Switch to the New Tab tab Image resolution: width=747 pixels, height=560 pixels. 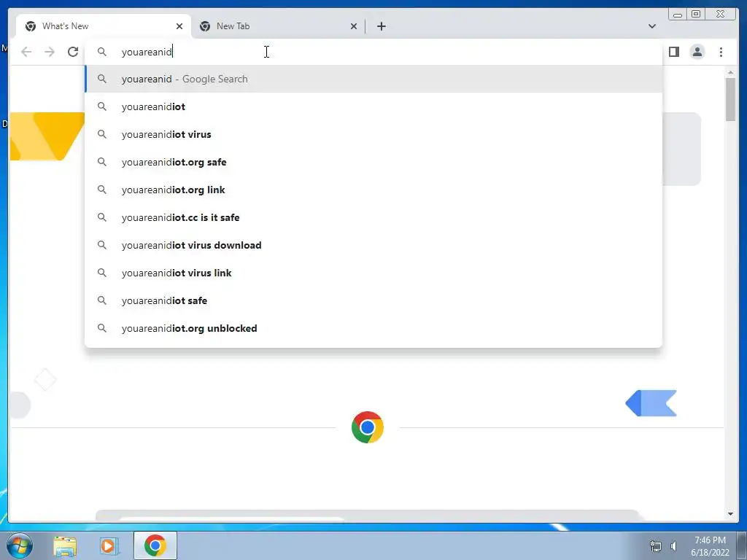coord(278,26)
